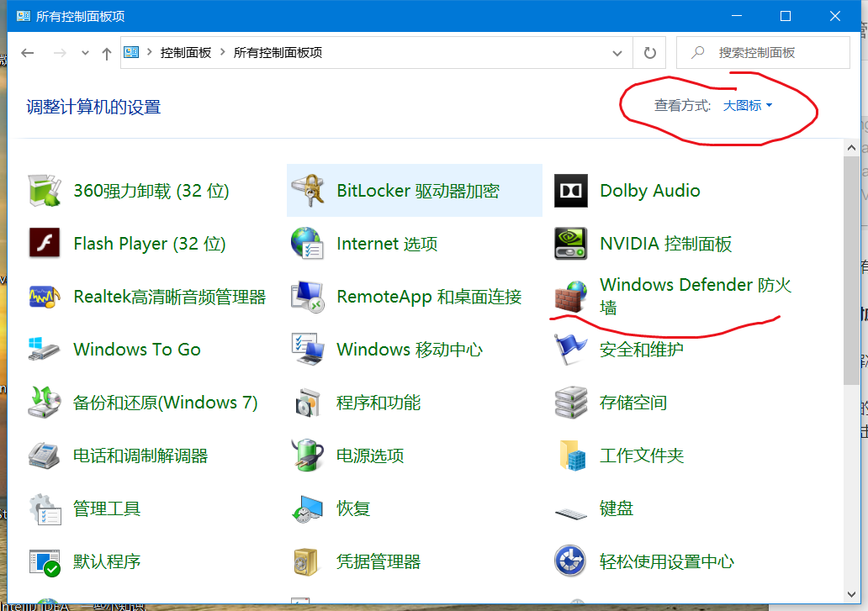Open the Windows 移动中心 icon
The image size is (868, 611).
(308, 350)
